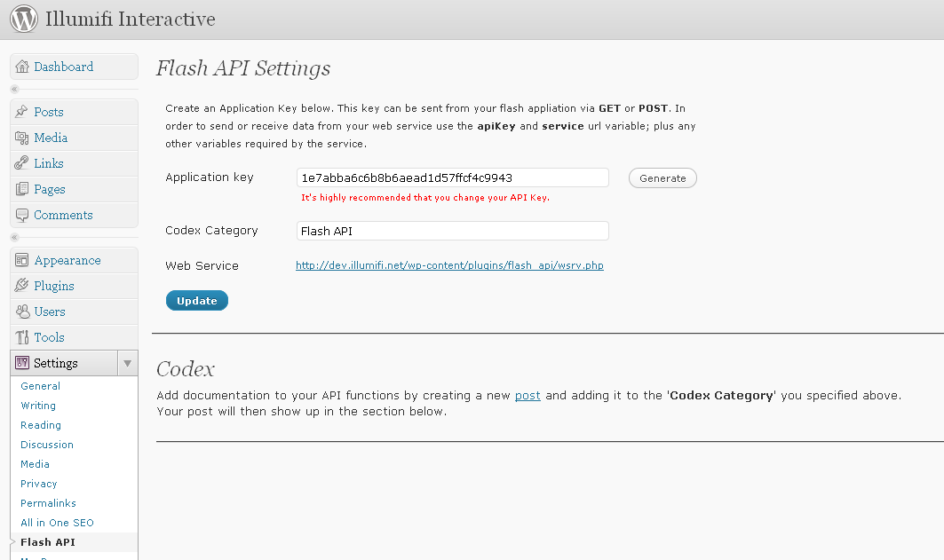
Task: Go to the top-level Media menu
Action: 51,138
